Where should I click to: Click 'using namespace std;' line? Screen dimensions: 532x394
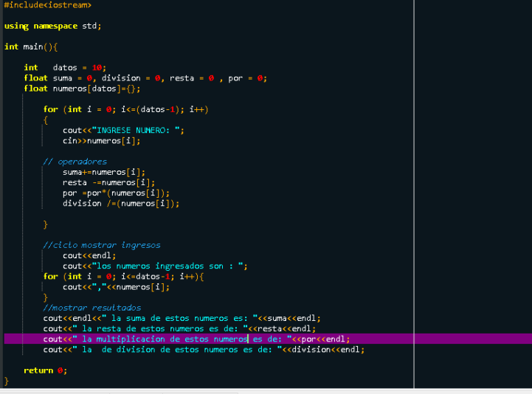(x=52, y=26)
